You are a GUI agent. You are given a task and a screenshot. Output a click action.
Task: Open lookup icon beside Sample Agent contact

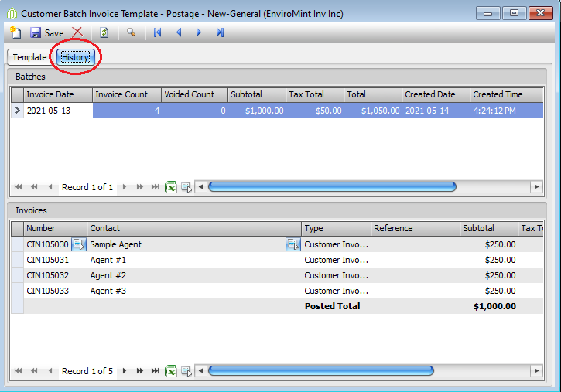pos(292,244)
